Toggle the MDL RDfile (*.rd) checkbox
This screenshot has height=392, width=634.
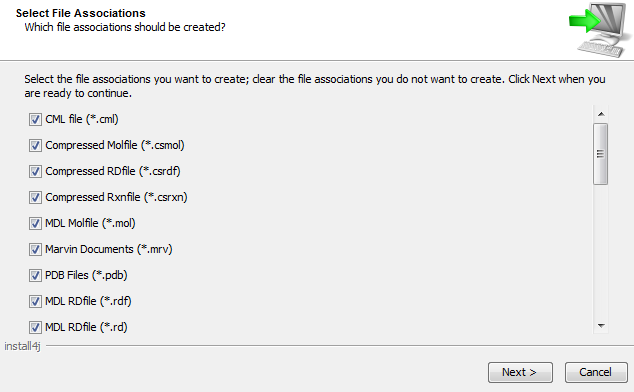coord(35,327)
